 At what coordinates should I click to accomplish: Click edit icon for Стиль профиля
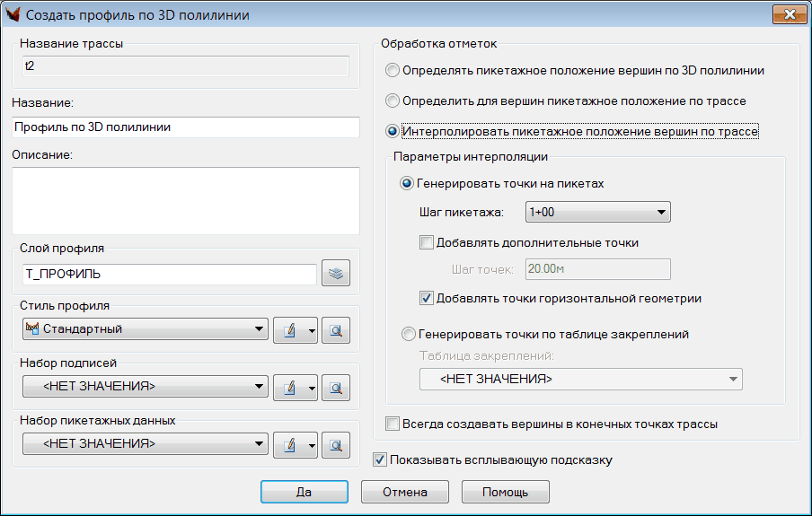point(289,330)
